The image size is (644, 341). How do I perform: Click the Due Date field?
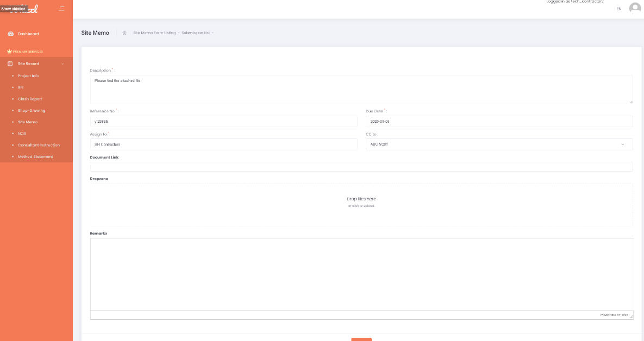pos(499,122)
